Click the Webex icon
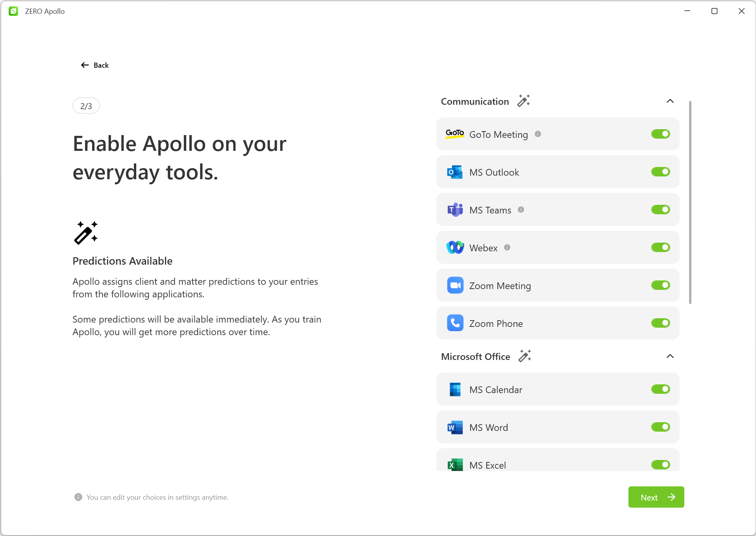756x536 pixels. tap(455, 247)
